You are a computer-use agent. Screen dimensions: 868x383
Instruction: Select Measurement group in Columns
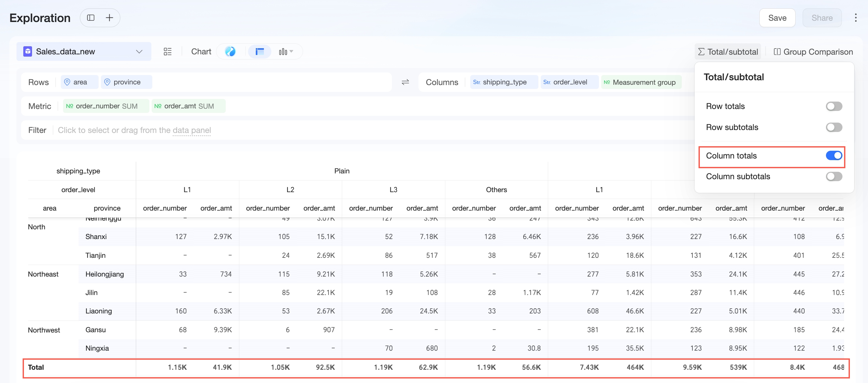pyautogui.click(x=641, y=82)
